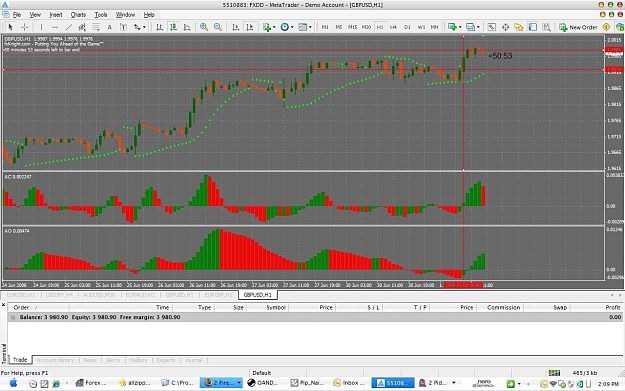This screenshot has height=391, width=625.
Task: Toggle the Terminal panel icon
Action: (x=533, y=27)
